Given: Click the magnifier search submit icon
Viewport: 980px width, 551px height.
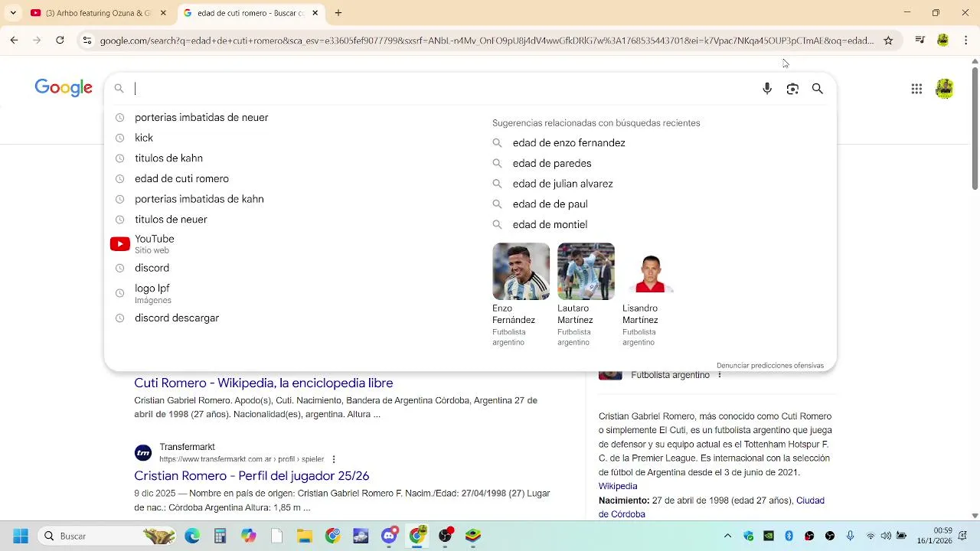Looking at the screenshot, I should tap(818, 89).
